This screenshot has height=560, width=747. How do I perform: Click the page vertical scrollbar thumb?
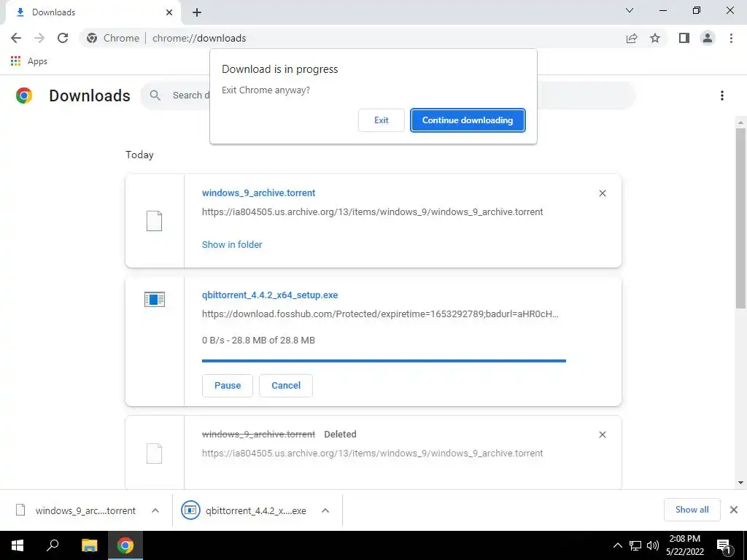(x=740, y=218)
